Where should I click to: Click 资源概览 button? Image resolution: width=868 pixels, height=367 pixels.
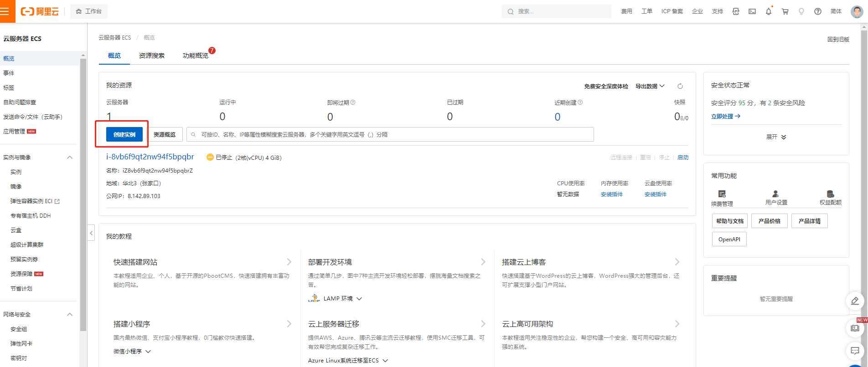point(165,134)
